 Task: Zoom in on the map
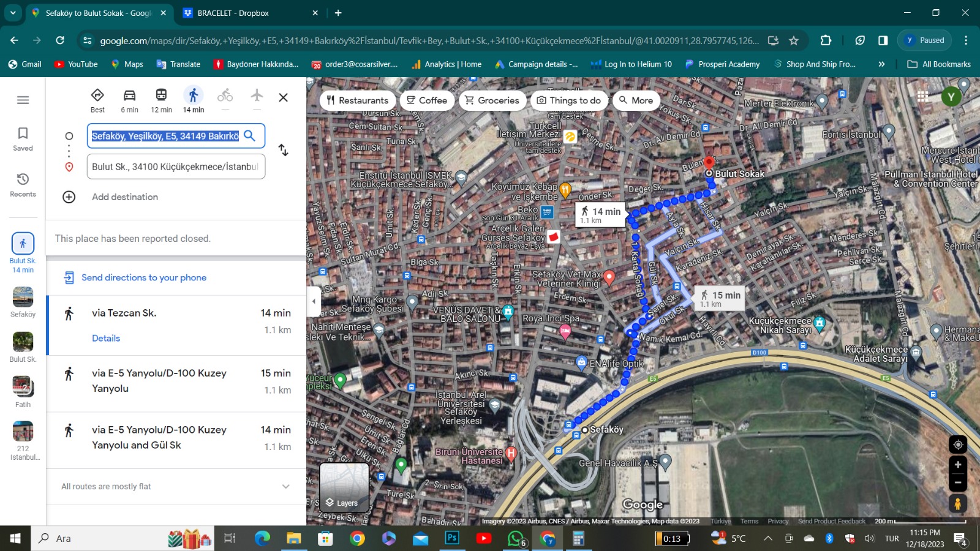coord(958,465)
